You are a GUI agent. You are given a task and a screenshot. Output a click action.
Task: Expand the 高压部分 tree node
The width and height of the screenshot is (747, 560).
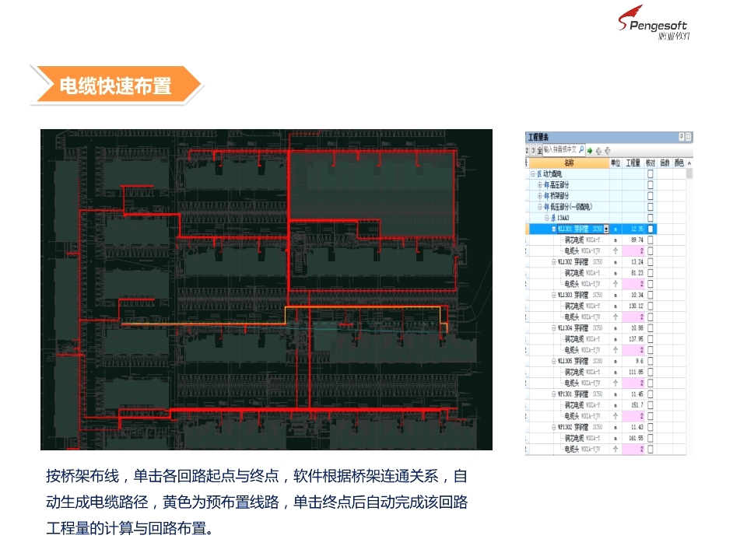click(x=540, y=185)
